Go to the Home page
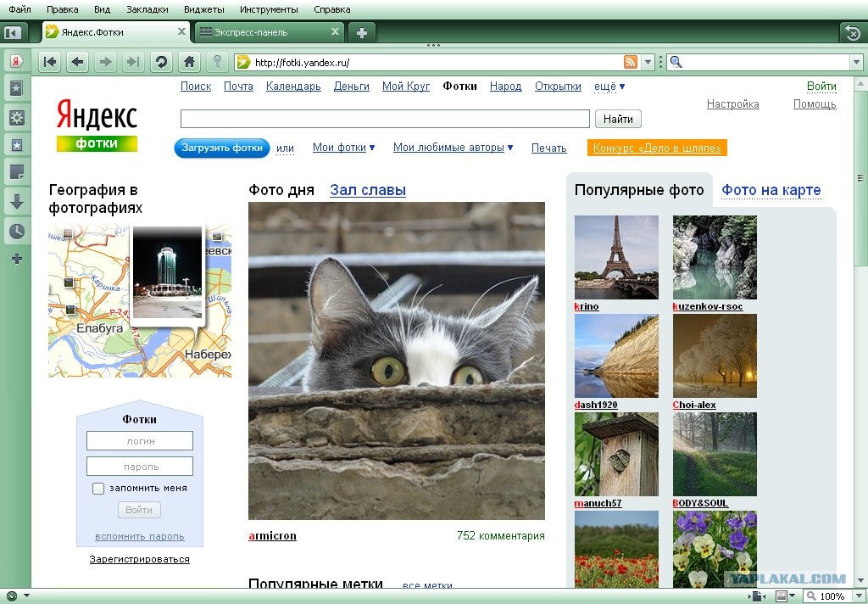Viewport: 868px width, 604px height. coord(189,62)
